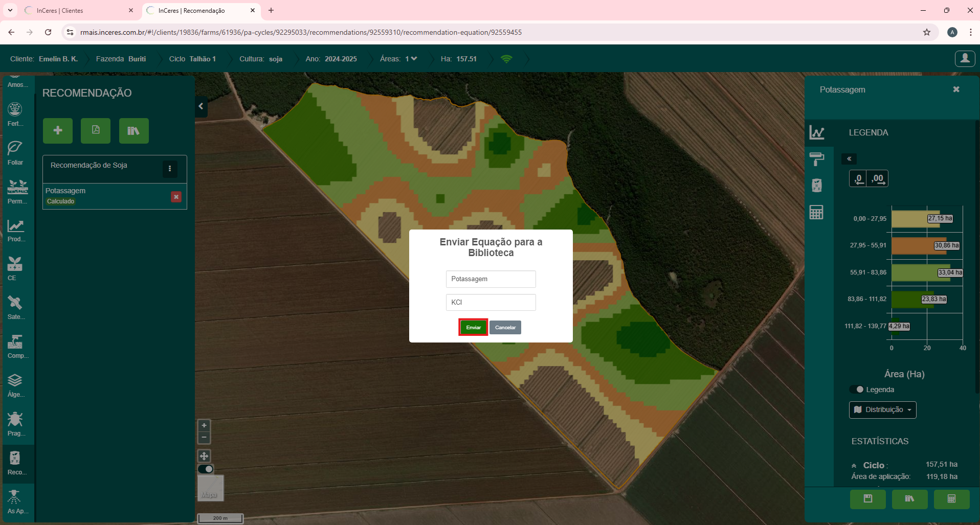Screen dimensions: 980x525
Task: Click the 55,91 - 83,86 light green bar
Action: [921, 272]
